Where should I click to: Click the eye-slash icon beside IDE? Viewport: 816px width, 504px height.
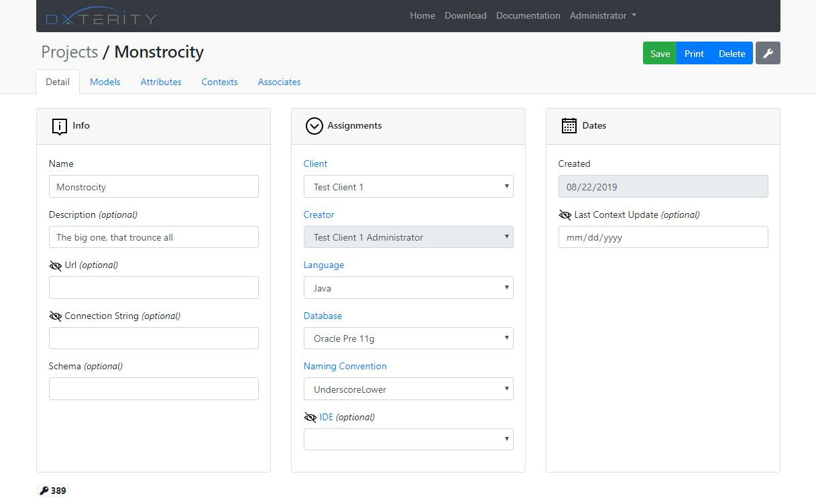(x=310, y=417)
